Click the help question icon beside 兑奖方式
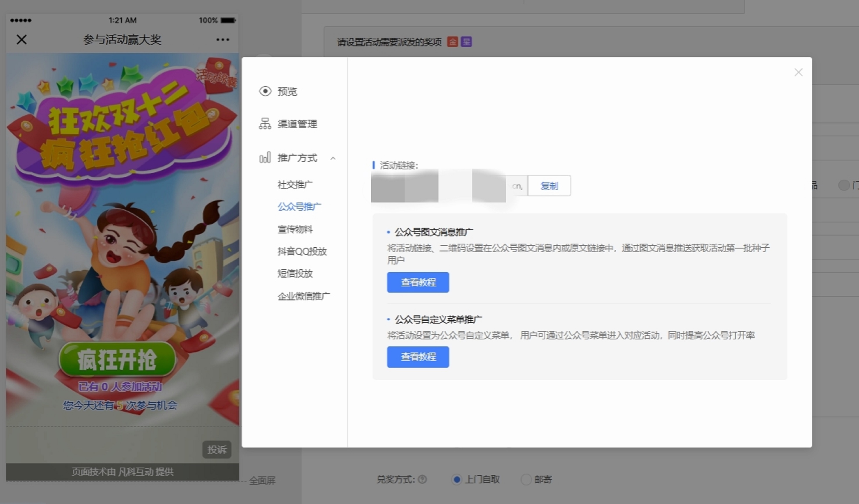This screenshot has width=859, height=504. pyautogui.click(x=422, y=480)
